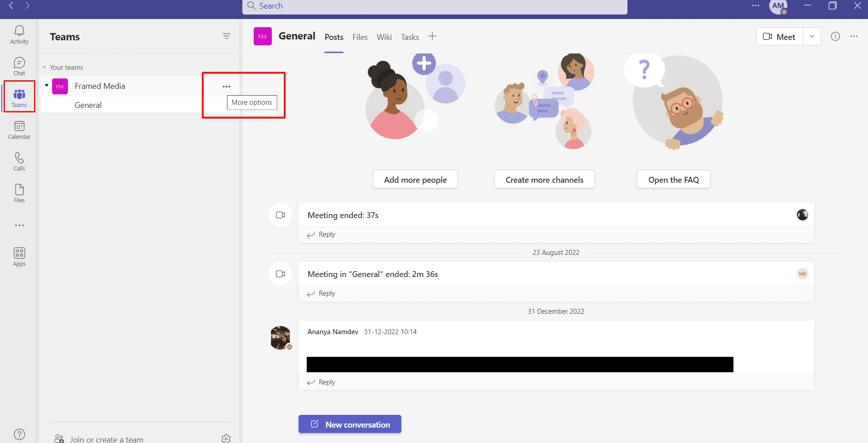Image resolution: width=868 pixels, height=443 pixels.
Task: Click Create more channels
Action: (x=545, y=180)
